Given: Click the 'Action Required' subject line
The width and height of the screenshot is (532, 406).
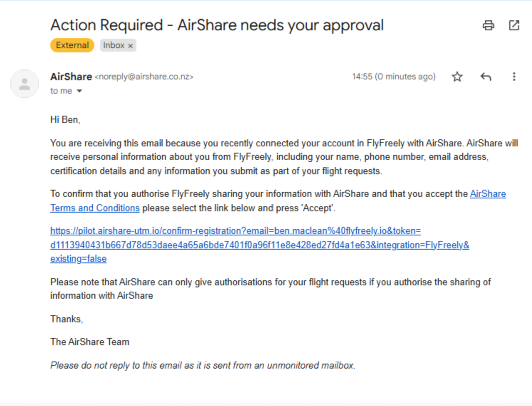Looking at the screenshot, I should [217, 25].
